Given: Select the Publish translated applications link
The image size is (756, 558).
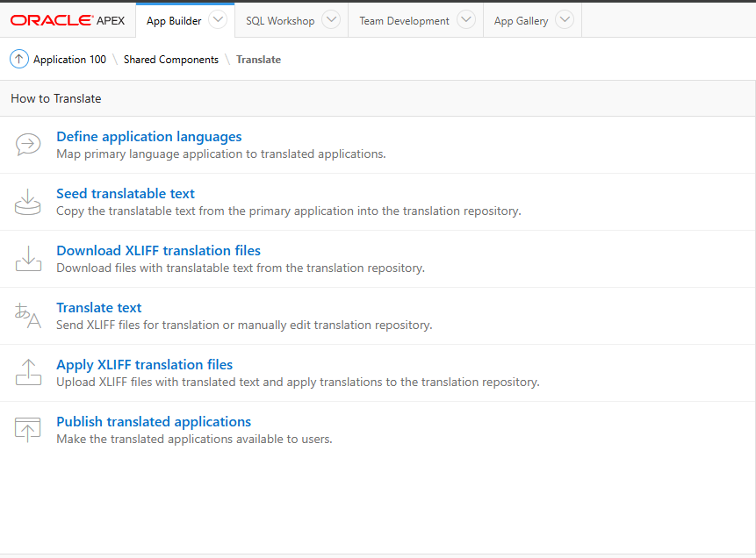Looking at the screenshot, I should click(154, 422).
